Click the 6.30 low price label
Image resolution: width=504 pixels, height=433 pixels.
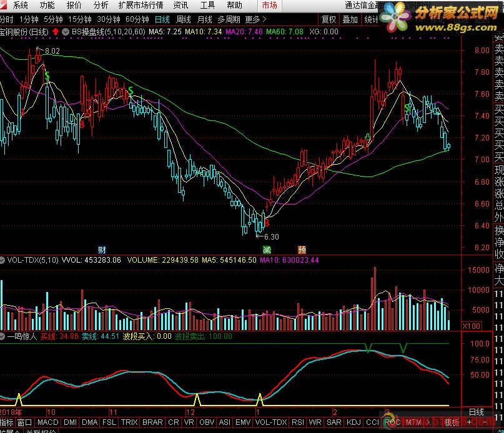271,236
